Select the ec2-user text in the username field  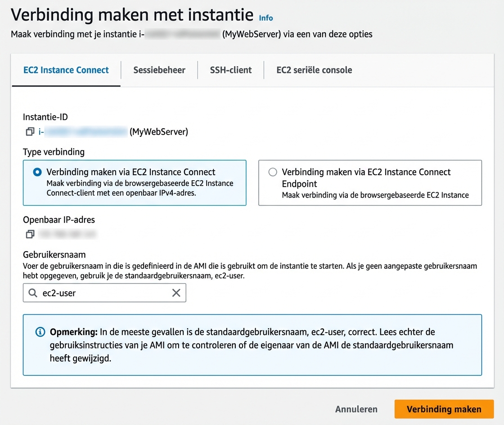pos(58,293)
